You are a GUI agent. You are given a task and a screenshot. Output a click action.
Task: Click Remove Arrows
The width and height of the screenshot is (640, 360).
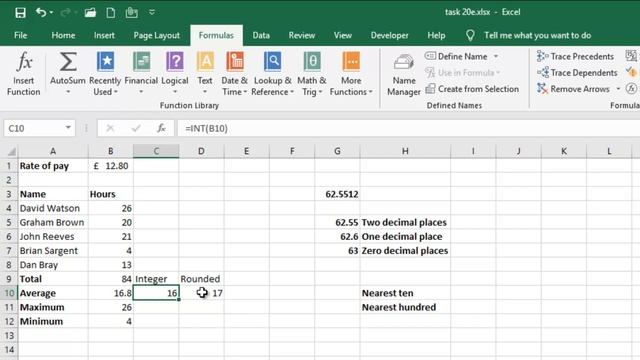[x=573, y=89]
